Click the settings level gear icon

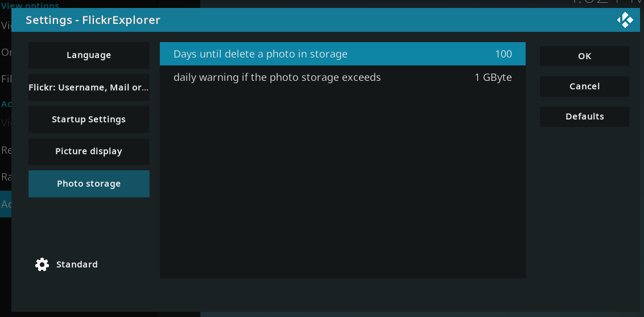click(42, 265)
